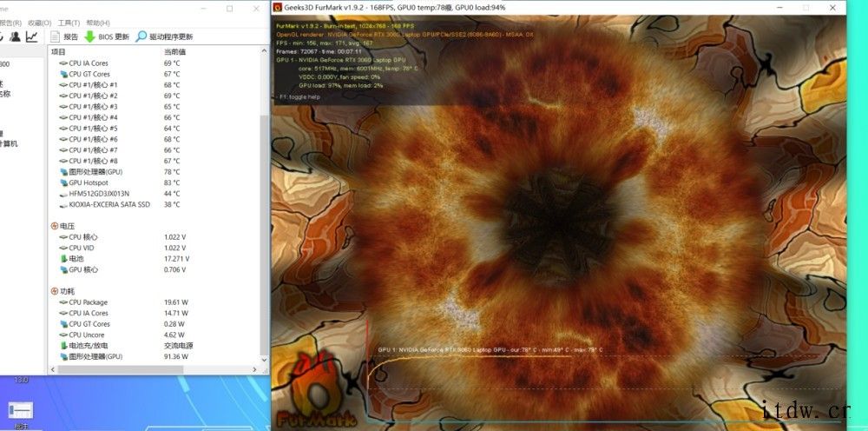This screenshot has height=431, width=868.
Task: Click the 驱动程序更新 toolbar label
Action: pos(171,37)
